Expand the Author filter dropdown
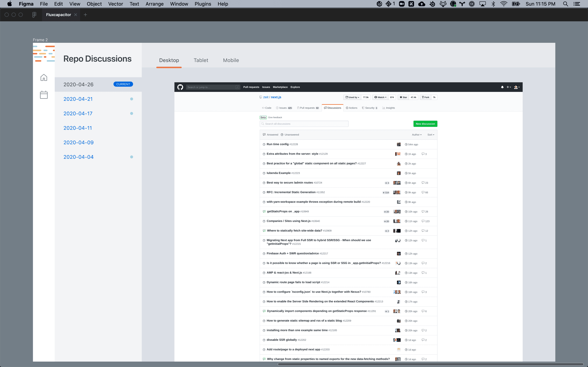This screenshot has width=588, height=367. coord(416,135)
